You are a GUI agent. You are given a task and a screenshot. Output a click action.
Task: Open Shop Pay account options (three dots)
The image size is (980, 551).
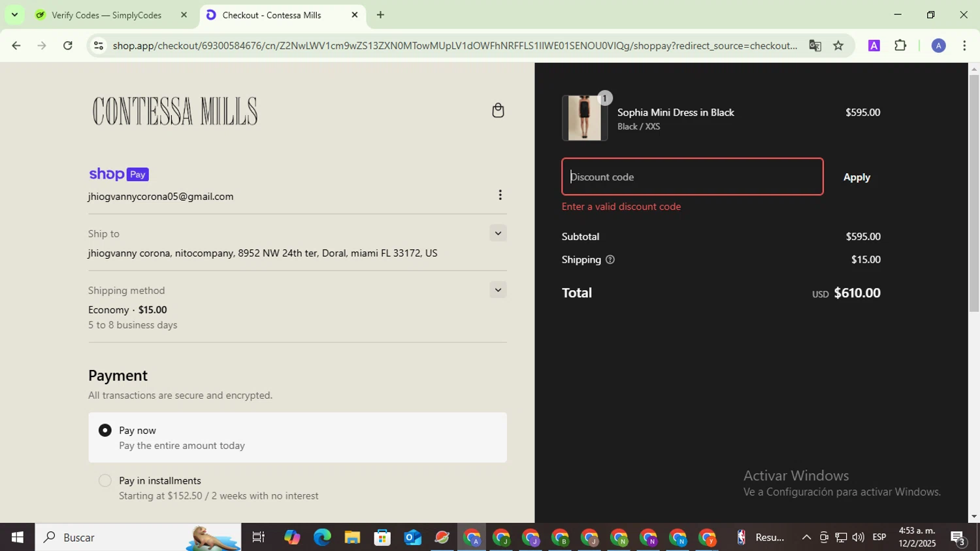[500, 195]
